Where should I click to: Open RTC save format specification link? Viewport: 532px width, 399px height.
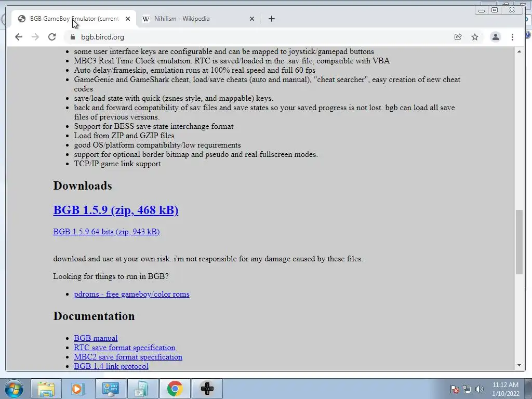pos(125,348)
